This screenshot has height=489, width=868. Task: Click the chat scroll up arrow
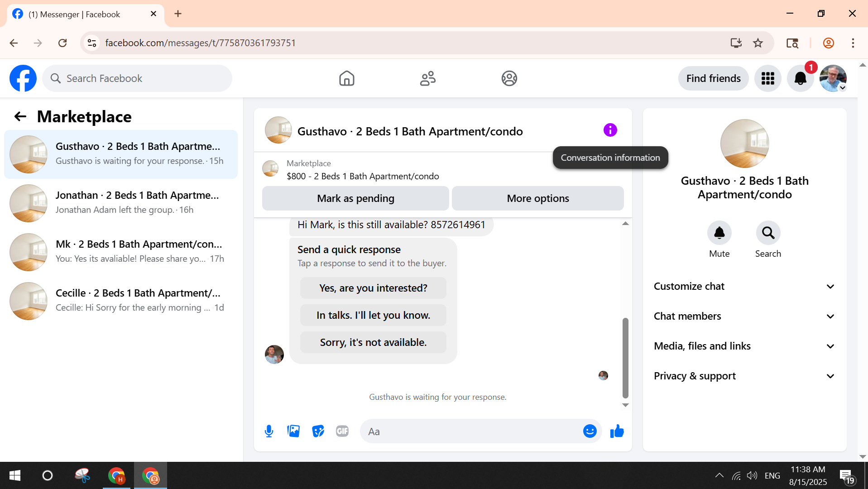[625, 224]
